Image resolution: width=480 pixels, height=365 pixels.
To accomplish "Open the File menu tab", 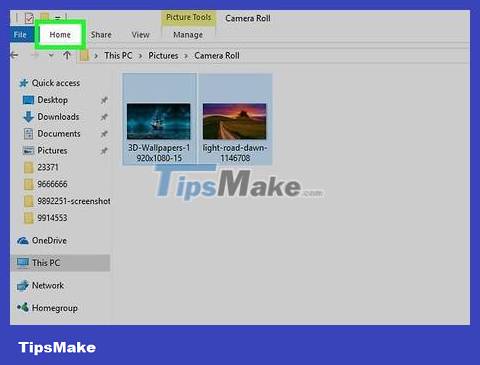I will (x=20, y=35).
